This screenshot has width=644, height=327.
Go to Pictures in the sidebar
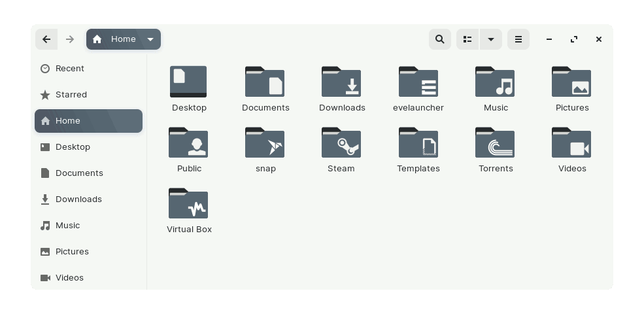pyautogui.click(x=89, y=252)
